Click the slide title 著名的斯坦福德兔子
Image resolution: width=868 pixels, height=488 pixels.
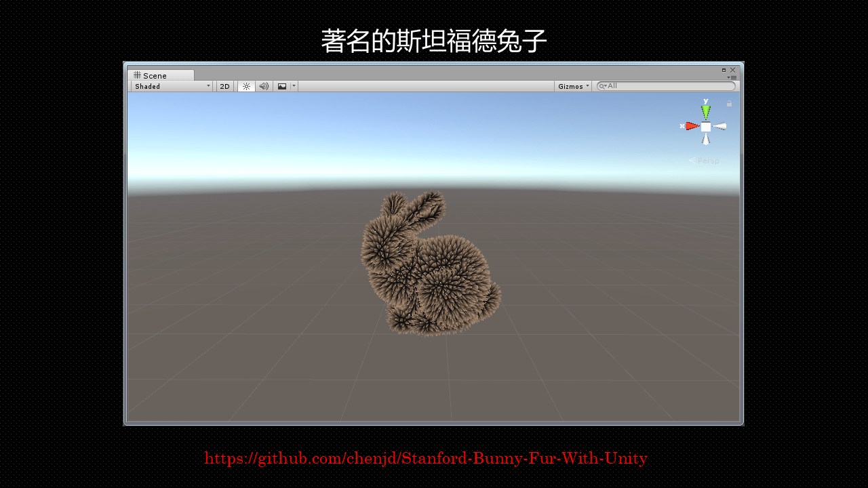(x=434, y=41)
